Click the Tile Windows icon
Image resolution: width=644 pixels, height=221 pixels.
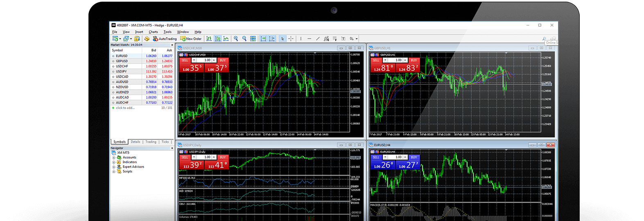(x=253, y=39)
